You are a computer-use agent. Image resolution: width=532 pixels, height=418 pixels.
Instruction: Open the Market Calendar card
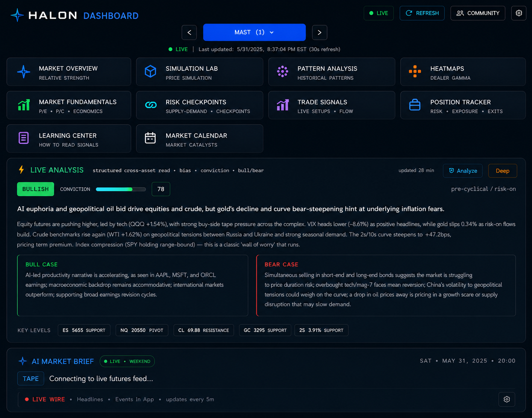(x=199, y=139)
